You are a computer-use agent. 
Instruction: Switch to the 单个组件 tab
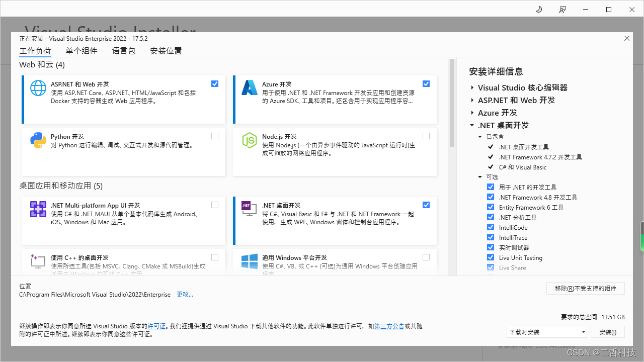[x=82, y=51]
